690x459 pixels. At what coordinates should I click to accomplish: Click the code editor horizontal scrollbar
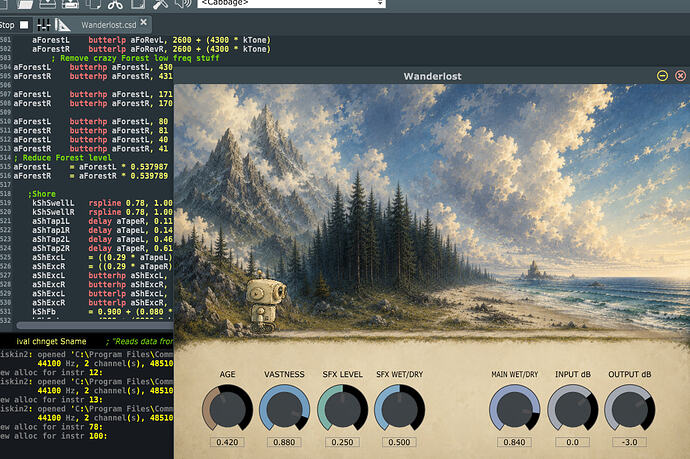(x=95, y=326)
